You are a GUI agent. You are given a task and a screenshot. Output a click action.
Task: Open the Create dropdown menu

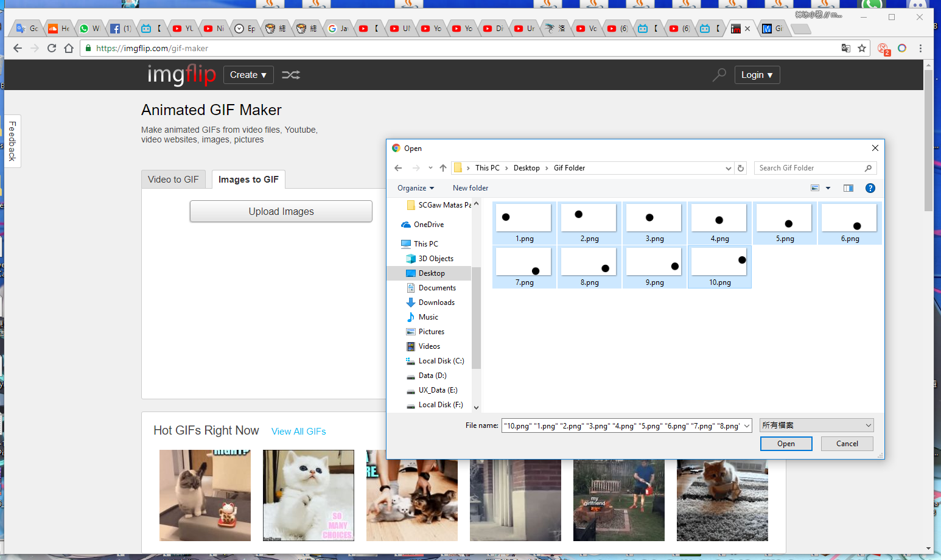248,75
